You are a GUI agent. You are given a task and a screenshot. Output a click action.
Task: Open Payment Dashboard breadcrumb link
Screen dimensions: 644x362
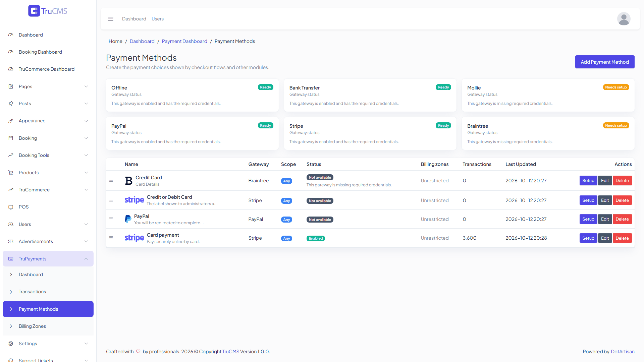coord(184,41)
